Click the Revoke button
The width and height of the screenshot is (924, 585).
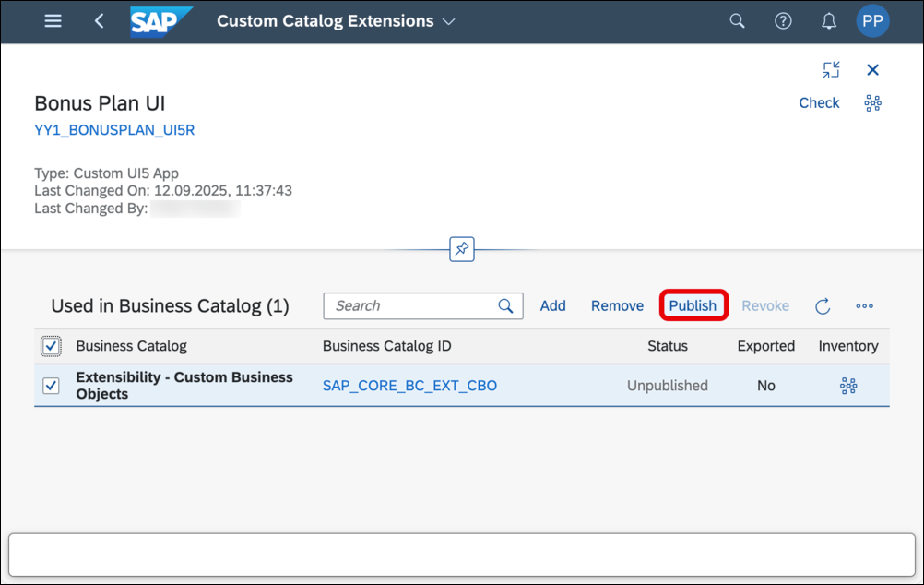pos(764,306)
